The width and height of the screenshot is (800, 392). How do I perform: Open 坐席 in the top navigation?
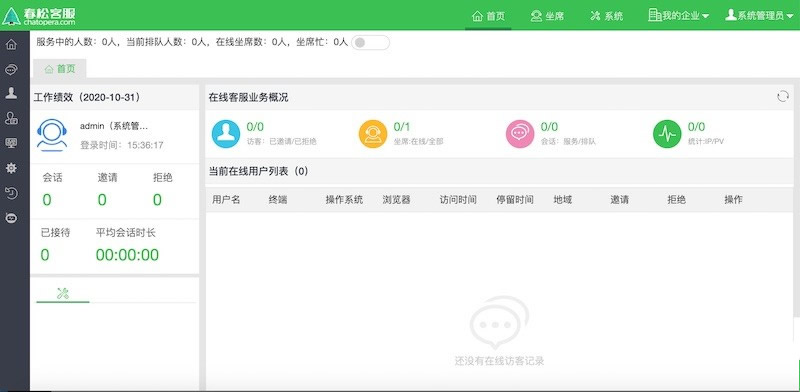547,16
